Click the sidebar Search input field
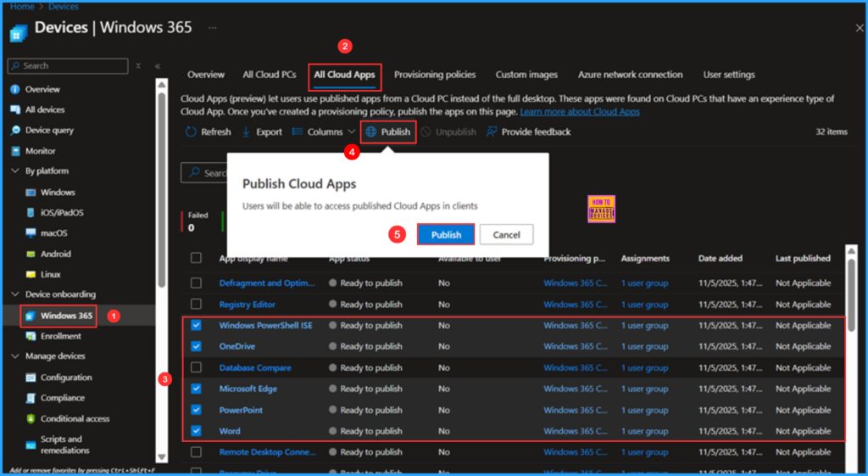Screen dimensions: 868x476 [68, 66]
